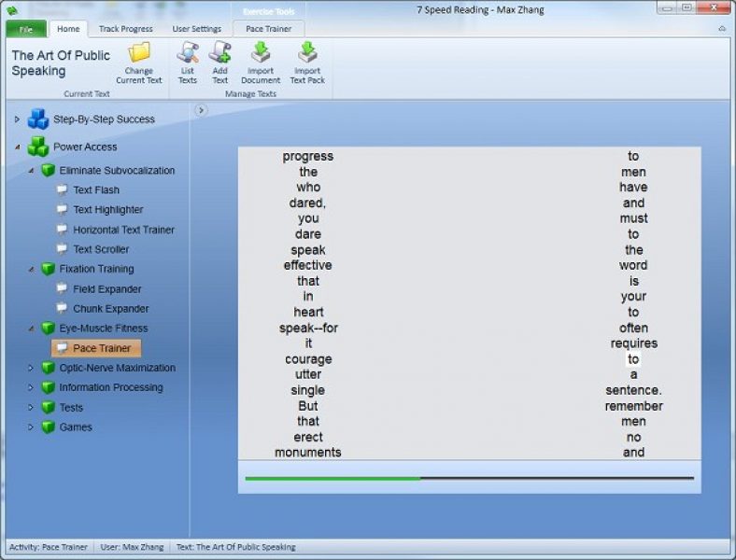The height and width of the screenshot is (560, 736).
Task: Open the User Settings tab
Action: tap(196, 29)
